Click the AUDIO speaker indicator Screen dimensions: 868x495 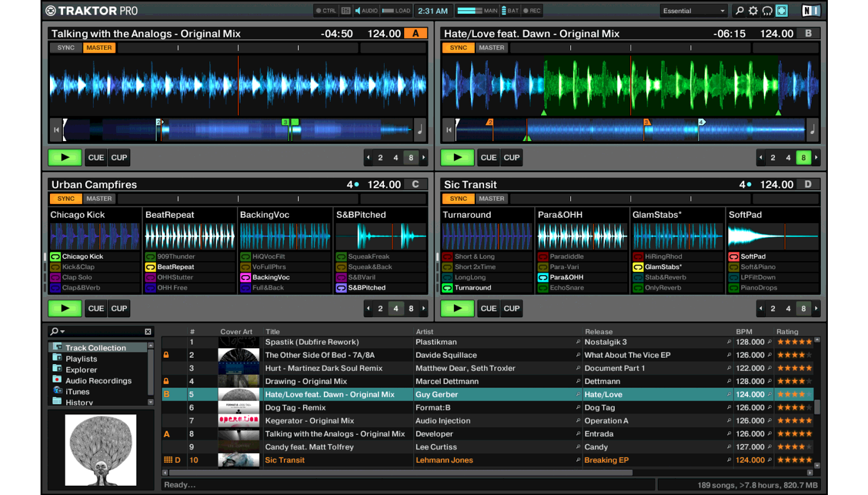pos(366,11)
